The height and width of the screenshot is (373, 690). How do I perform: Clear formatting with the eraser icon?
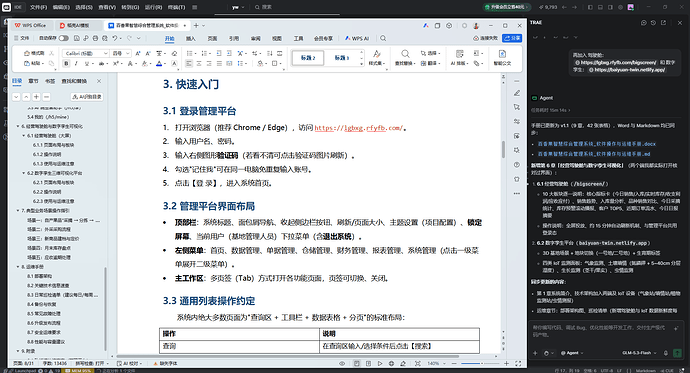[174, 53]
